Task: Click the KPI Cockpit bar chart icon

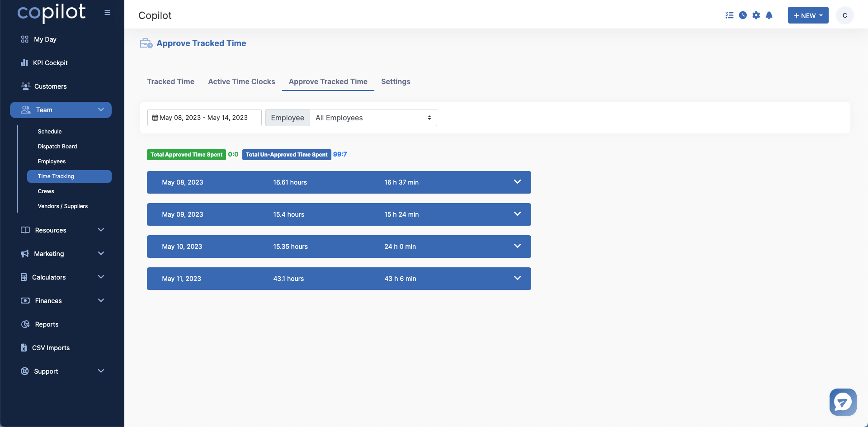Action: (24, 63)
